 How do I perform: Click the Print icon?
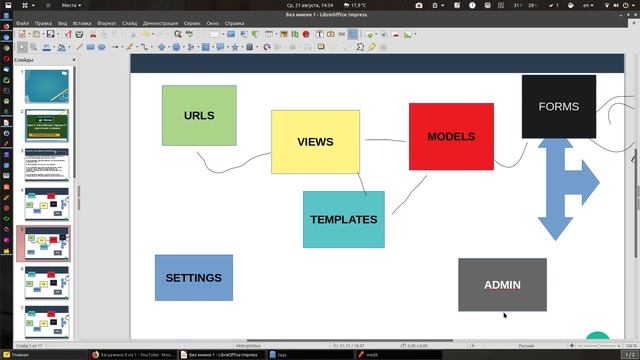tap(79, 35)
